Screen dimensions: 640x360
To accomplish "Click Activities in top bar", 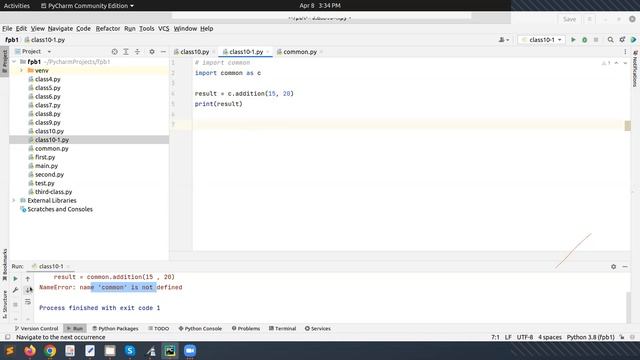I will pos(17,6).
